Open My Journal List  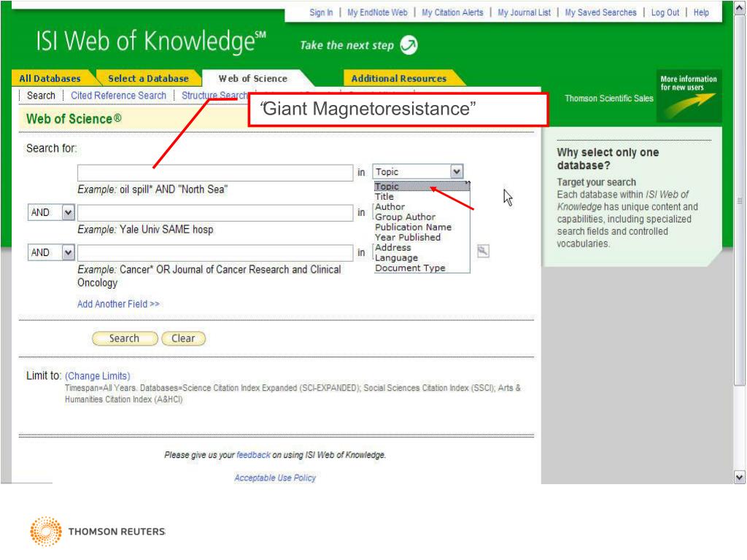pos(524,12)
